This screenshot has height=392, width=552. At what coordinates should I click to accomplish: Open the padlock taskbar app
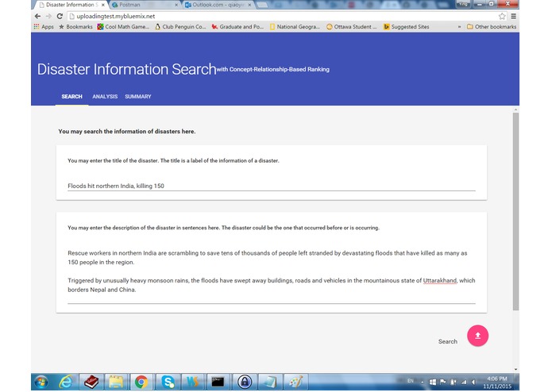tap(245, 382)
